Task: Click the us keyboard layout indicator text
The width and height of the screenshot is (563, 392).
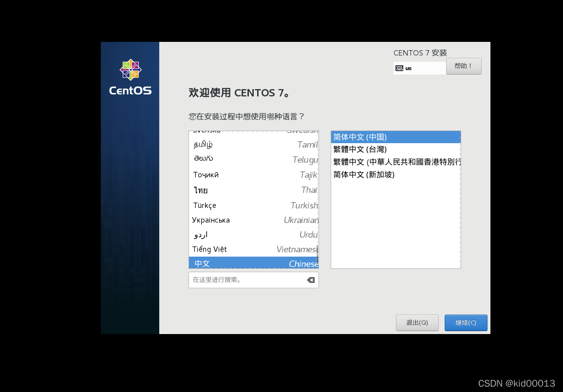Action: point(408,68)
